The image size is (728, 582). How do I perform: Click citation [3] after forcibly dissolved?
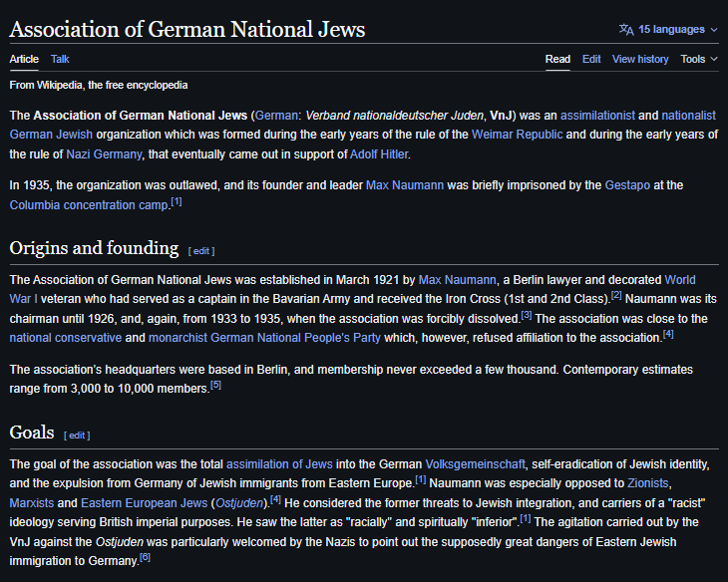pyautogui.click(x=526, y=315)
